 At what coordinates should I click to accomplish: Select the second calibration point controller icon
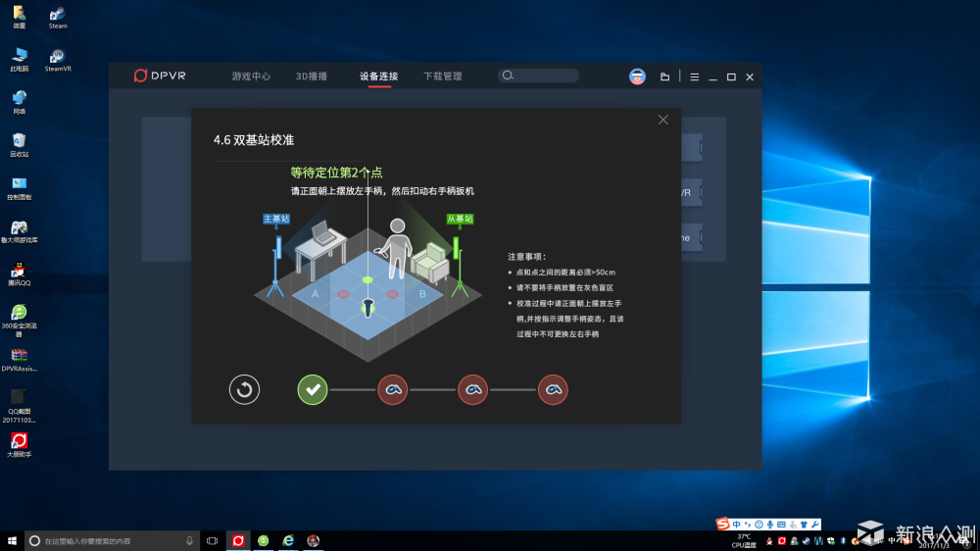click(393, 389)
